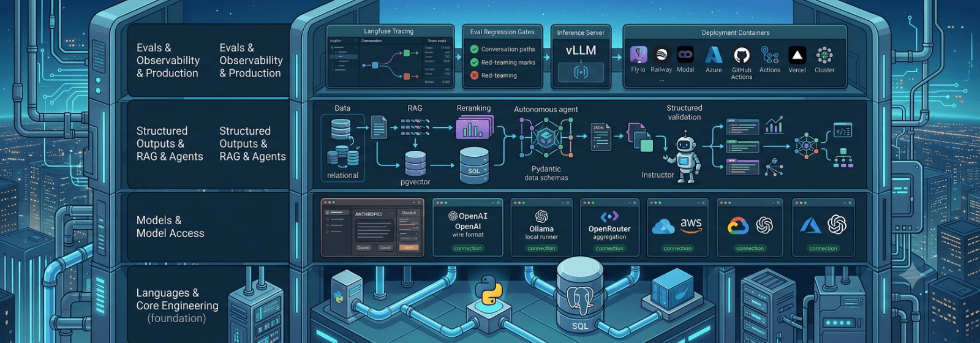Image resolution: width=980 pixels, height=343 pixels.
Task: Click the growth chart icon beside top code panel
Action: click(774, 126)
